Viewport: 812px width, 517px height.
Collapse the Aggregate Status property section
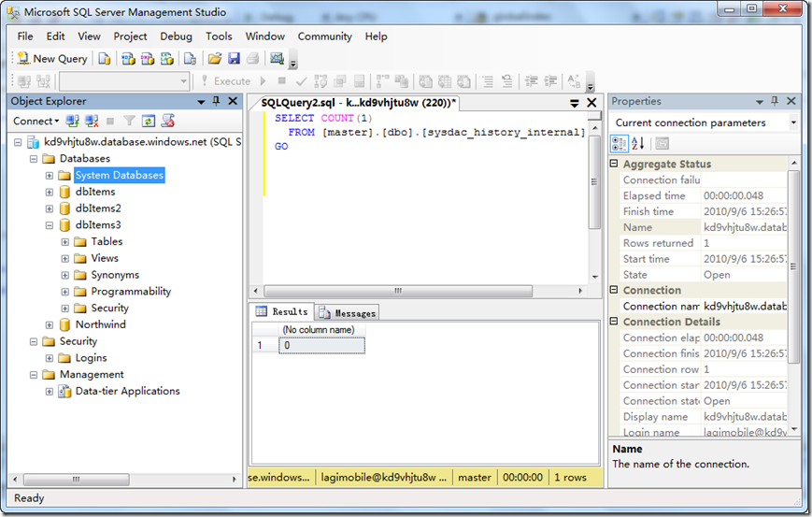615,165
